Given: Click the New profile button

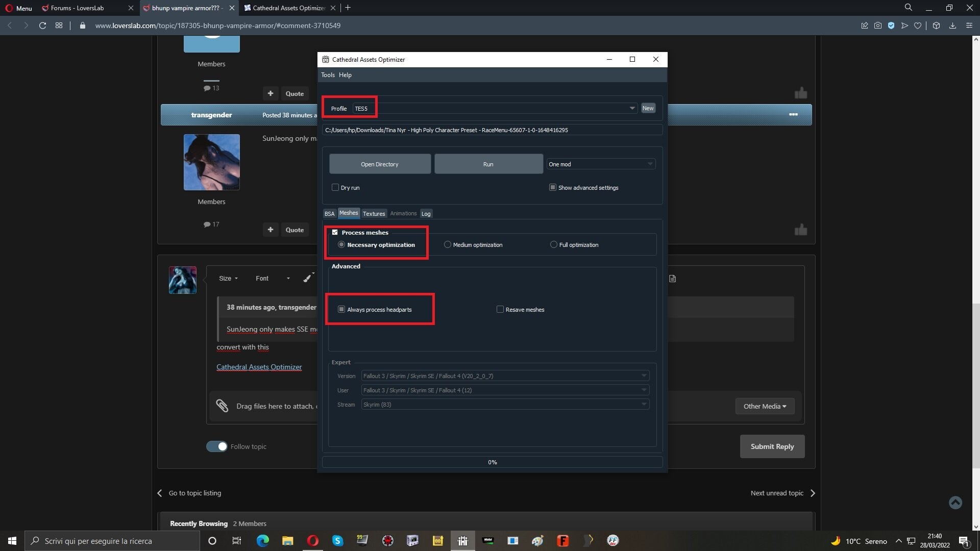Looking at the screenshot, I should coord(648,108).
